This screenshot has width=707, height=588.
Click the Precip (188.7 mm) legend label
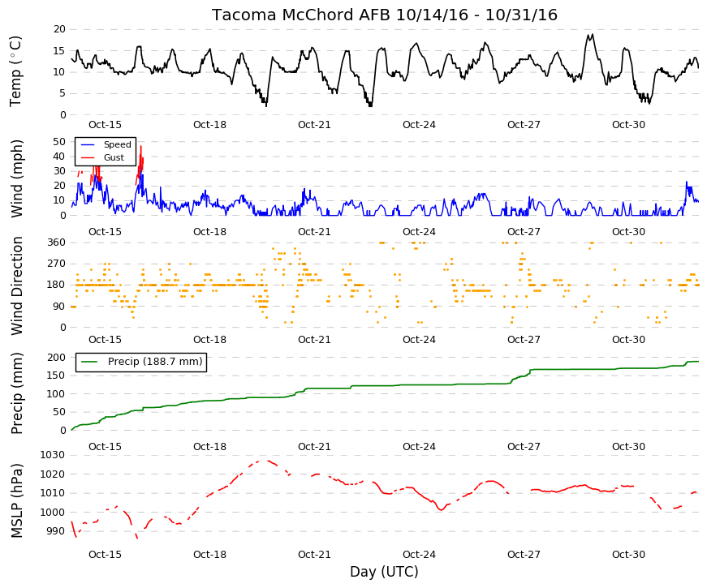click(155, 362)
